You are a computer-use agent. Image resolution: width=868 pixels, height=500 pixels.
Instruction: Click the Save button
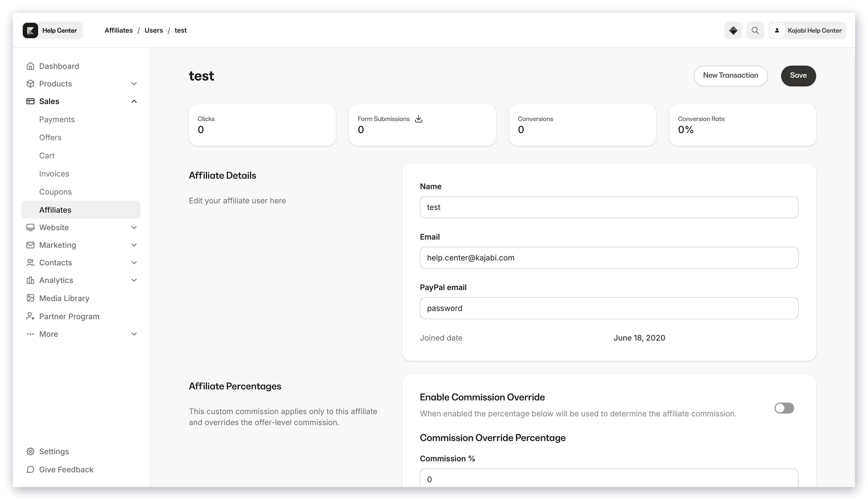(x=798, y=75)
